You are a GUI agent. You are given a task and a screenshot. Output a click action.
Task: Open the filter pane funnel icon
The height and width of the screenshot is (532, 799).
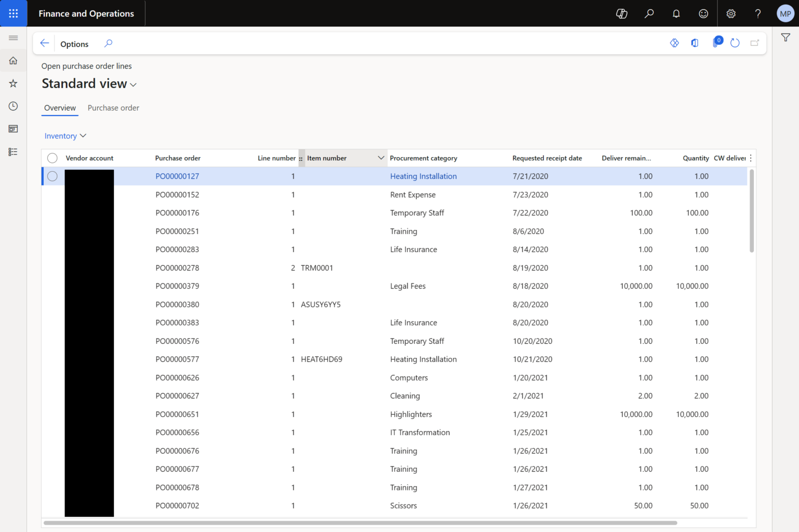(x=785, y=37)
